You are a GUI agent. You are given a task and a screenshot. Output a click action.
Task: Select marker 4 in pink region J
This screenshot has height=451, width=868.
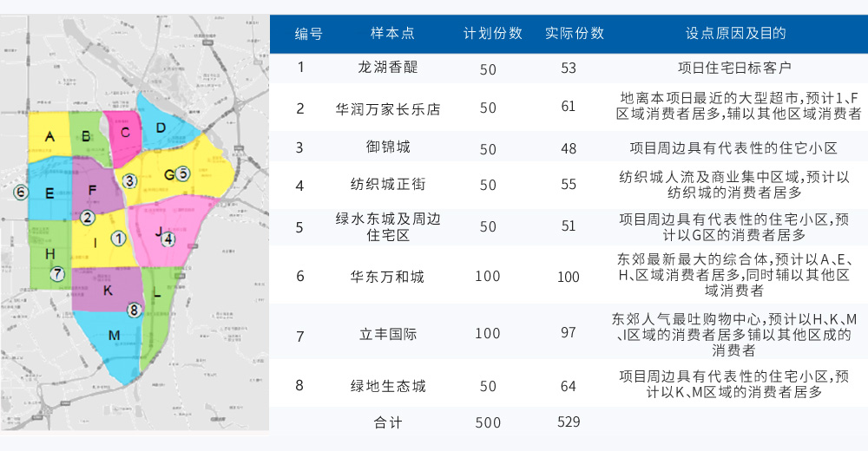(x=168, y=239)
